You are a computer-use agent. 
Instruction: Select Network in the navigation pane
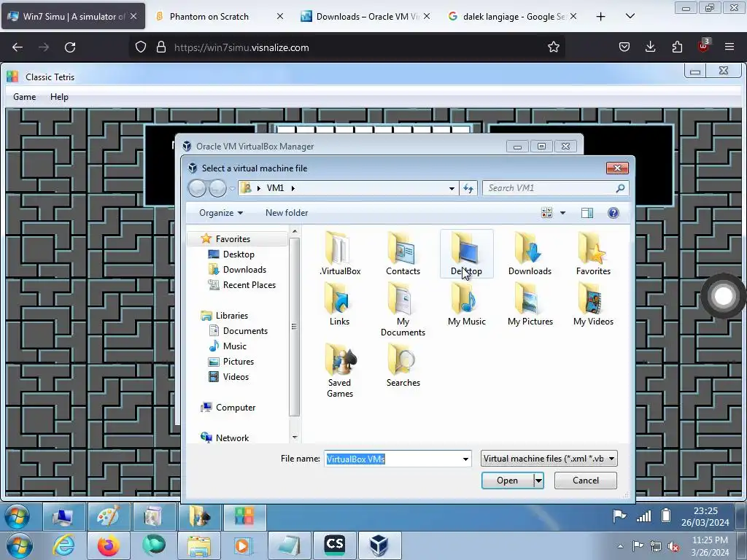(225, 438)
